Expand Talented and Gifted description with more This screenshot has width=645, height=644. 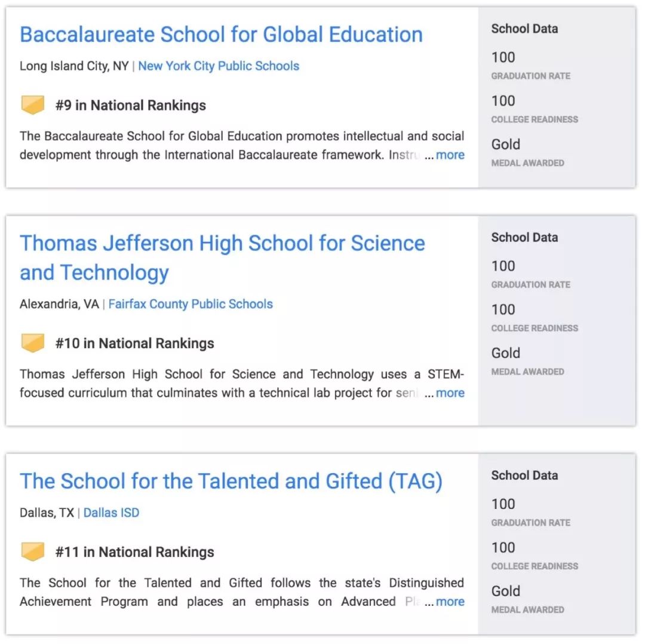point(450,602)
